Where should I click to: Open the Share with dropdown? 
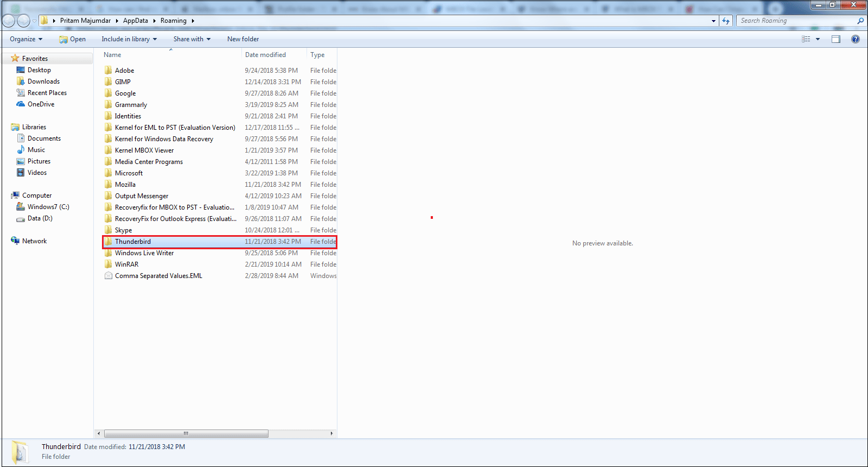coord(192,39)
